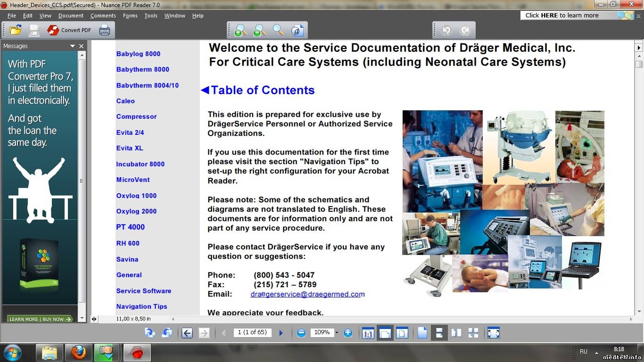
Task: Open the Document menu
Action: pos(71,16)
